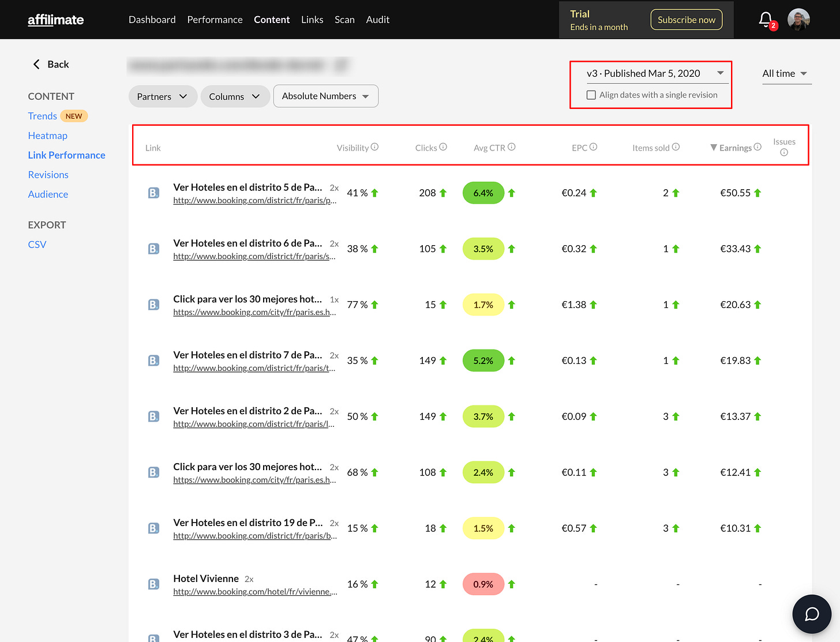This screenshot has height=642, width=840.
Task: Select Link Performance in the sidebar
Action: (x=67, y=155)
